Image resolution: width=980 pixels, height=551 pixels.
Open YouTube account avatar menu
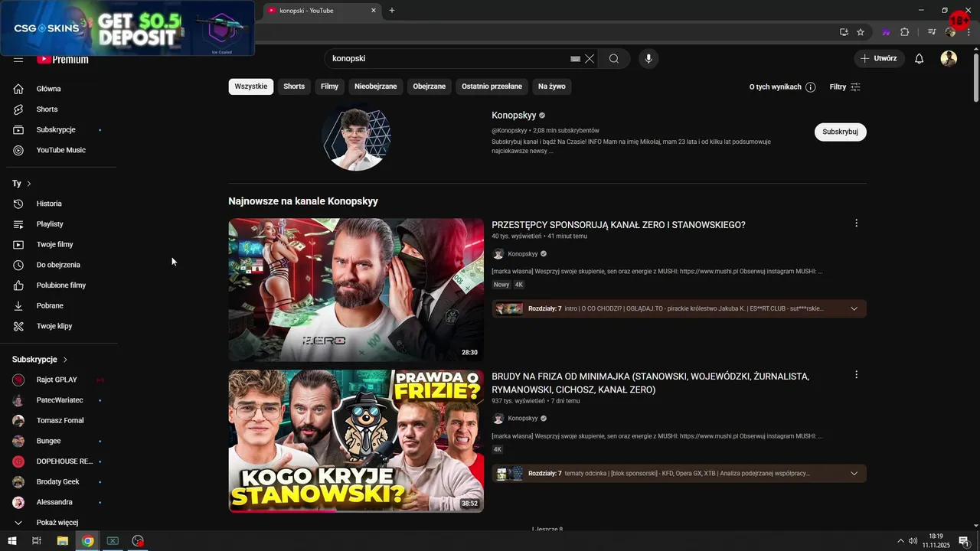point(949,59)
